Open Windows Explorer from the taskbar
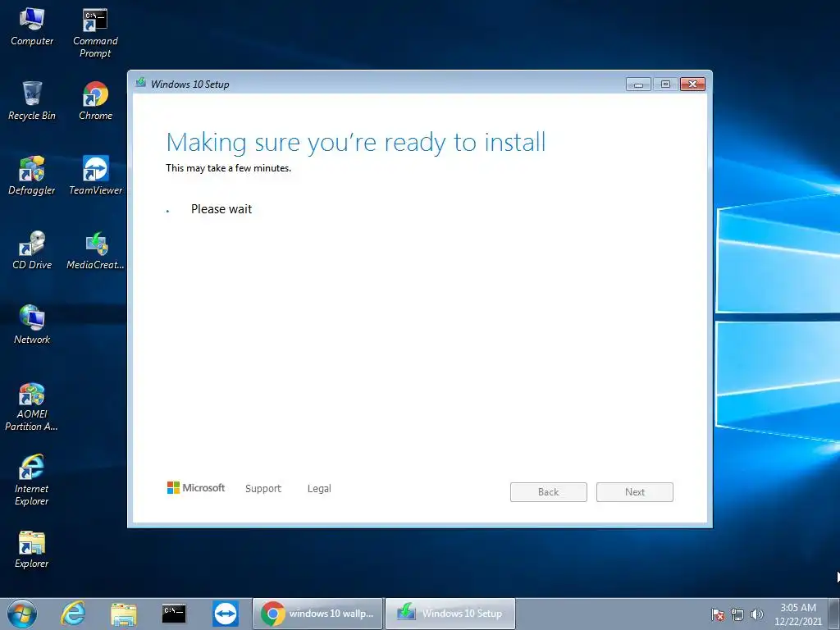This screenshot has height=630, width=840. [124, 614]
